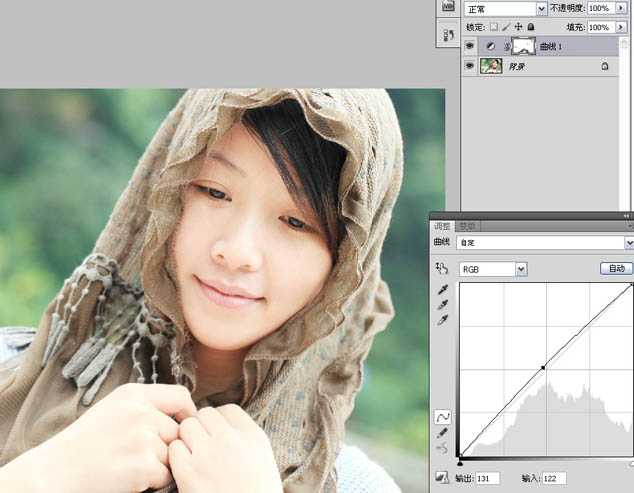Click the lock all padlock icon
The width and height of the screenshot is (634, 493).
531,27
